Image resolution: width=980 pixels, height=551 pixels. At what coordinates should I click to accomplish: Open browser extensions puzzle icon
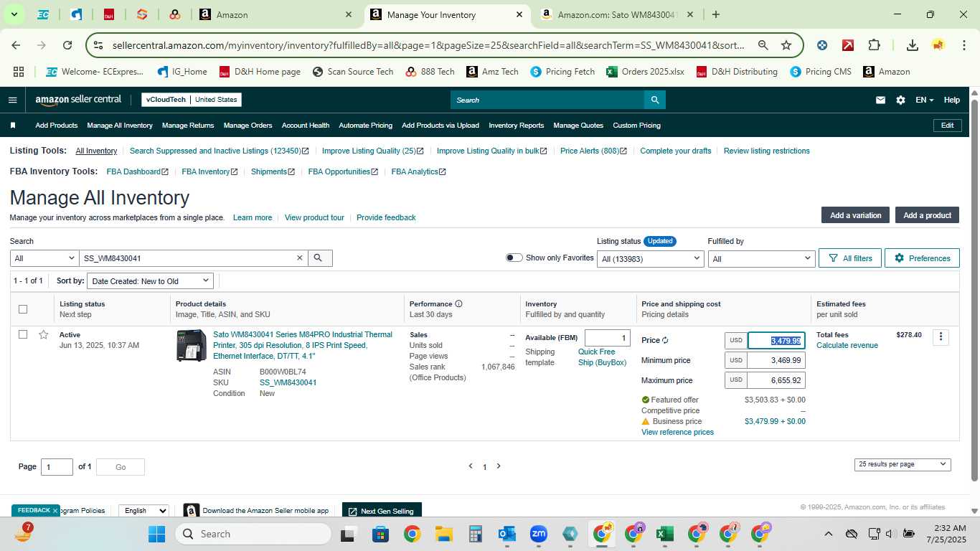(x=874, y=45)
